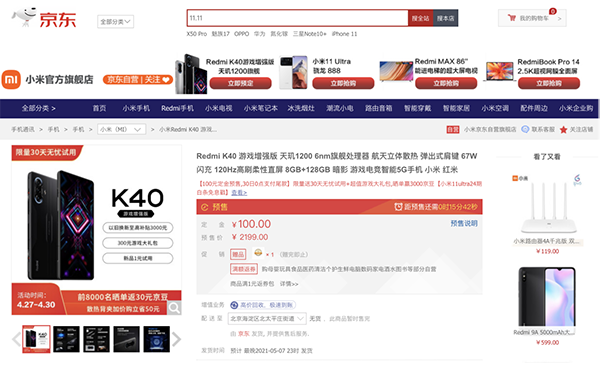The height and width of the screenshot is (365, 600).
Task: Click 立即抢购 for 小米11 Ultra
Action: 343,83
